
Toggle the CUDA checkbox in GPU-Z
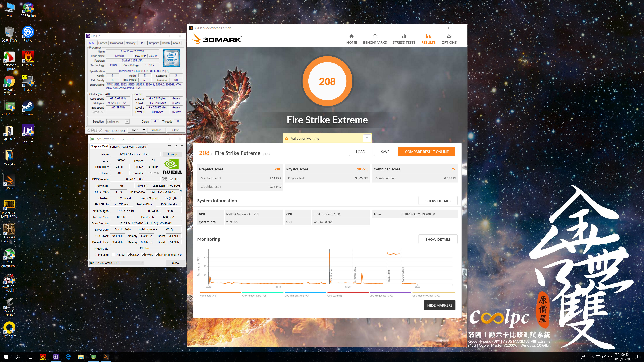[129, 255]
